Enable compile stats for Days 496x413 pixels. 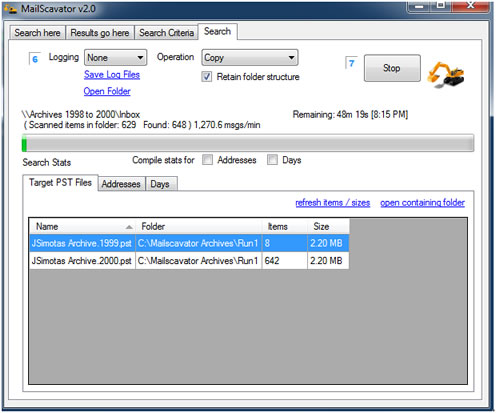272,160
